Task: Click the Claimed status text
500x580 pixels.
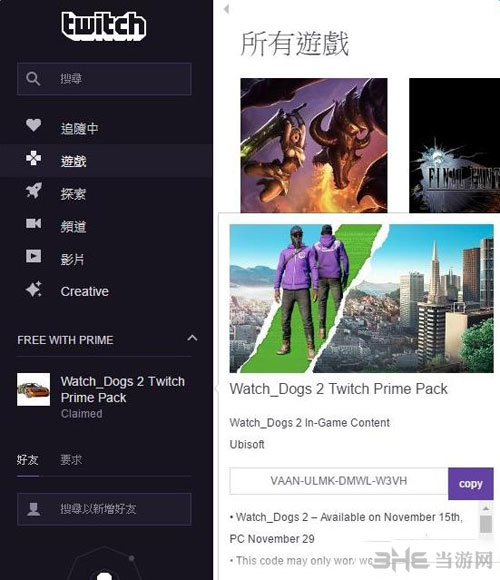Action: 81,414
